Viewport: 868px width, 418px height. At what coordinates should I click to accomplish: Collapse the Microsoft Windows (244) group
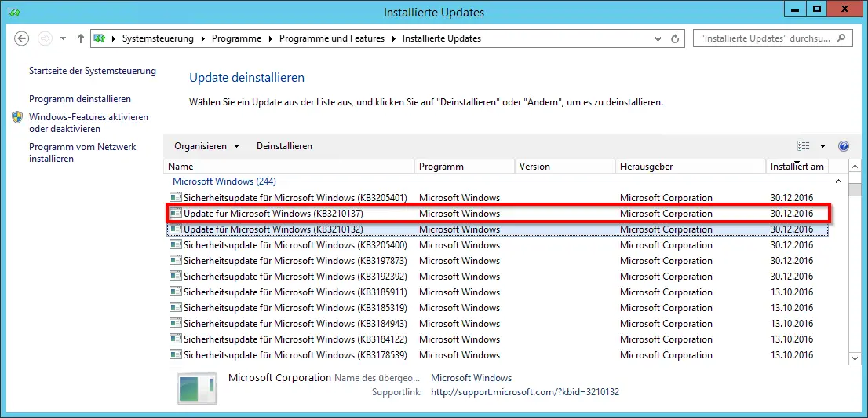(x=838, y=181)
